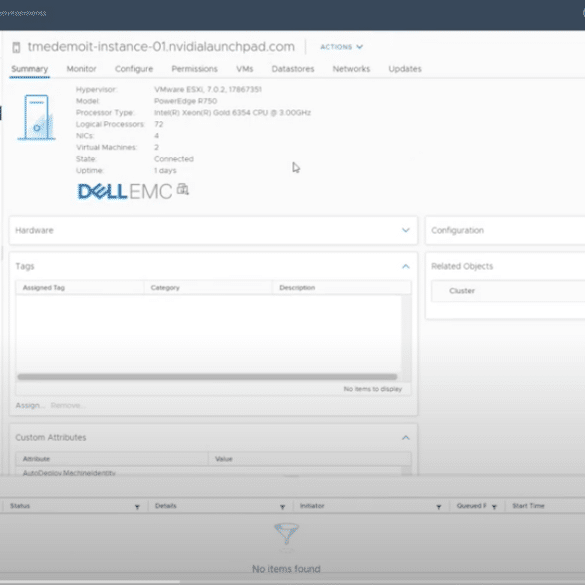Screen dimensions: 585x585
Task: Click the Dell EMC logo
Action: coord(125,191)
